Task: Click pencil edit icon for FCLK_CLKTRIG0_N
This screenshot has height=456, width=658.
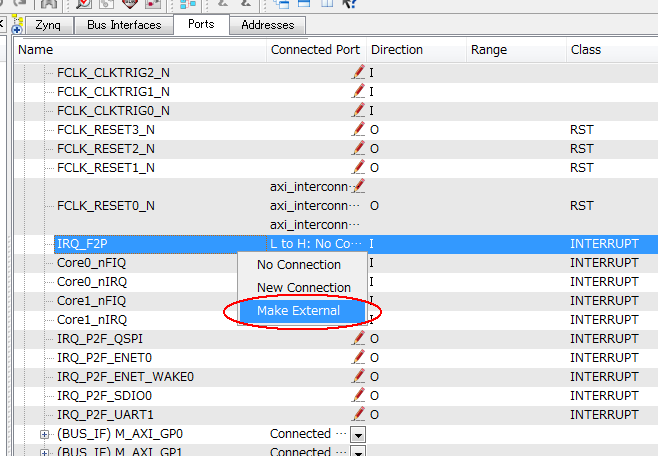Action: (358, 110)
